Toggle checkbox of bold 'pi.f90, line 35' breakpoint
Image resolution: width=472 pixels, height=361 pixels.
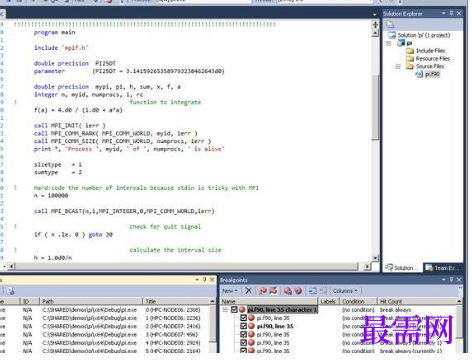click(243, 326)
